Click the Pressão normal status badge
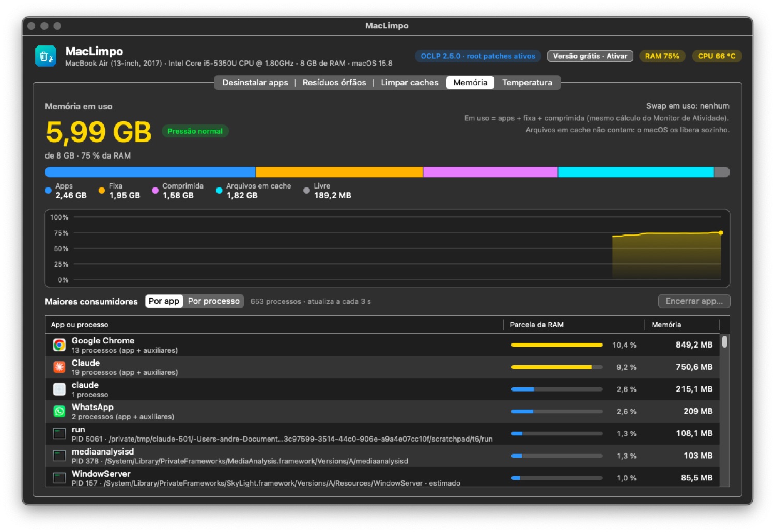The height and width of the screenshot is (532, 775). 195,131
